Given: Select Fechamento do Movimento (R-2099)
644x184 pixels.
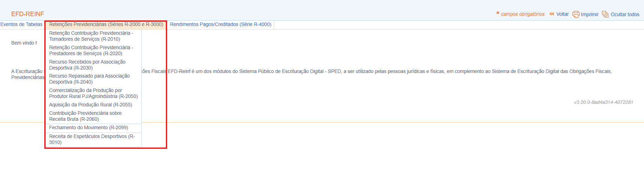Looking at the screenshot, I should tap(93, 128).
